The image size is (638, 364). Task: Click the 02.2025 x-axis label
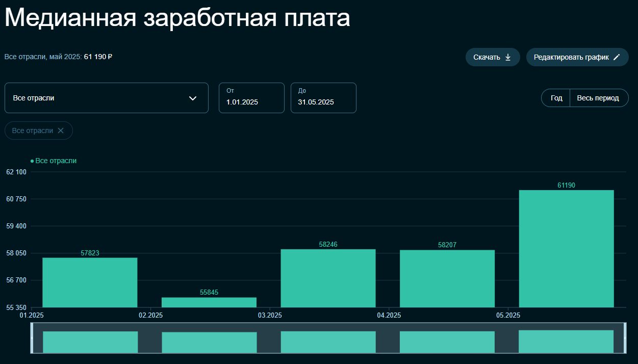(x=150, y=316)
